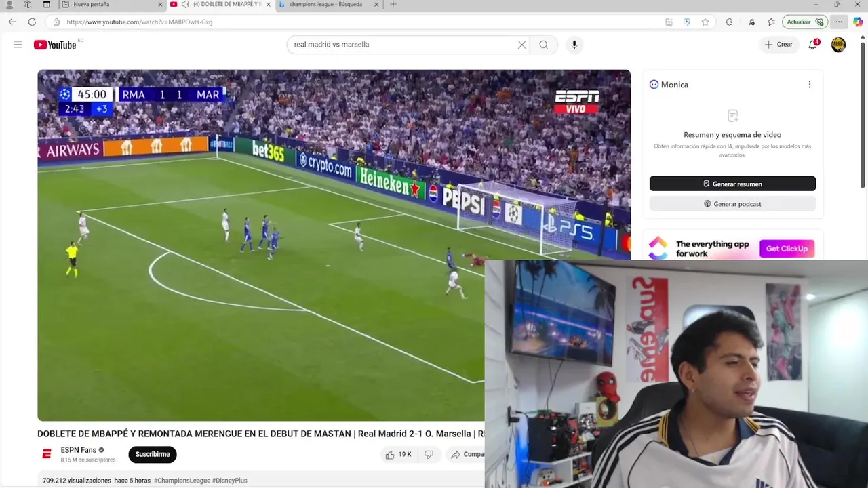Image resolution: width=868 pixels, height=488 pixels.
Task: Reload the page with the refresh icon
Action: pos(32,22)
